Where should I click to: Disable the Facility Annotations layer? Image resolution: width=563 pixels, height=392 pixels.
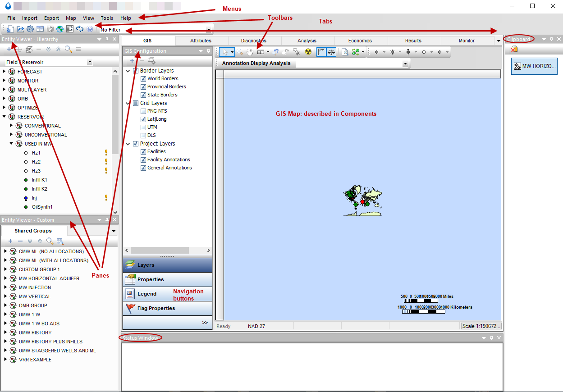click(143, 160)
